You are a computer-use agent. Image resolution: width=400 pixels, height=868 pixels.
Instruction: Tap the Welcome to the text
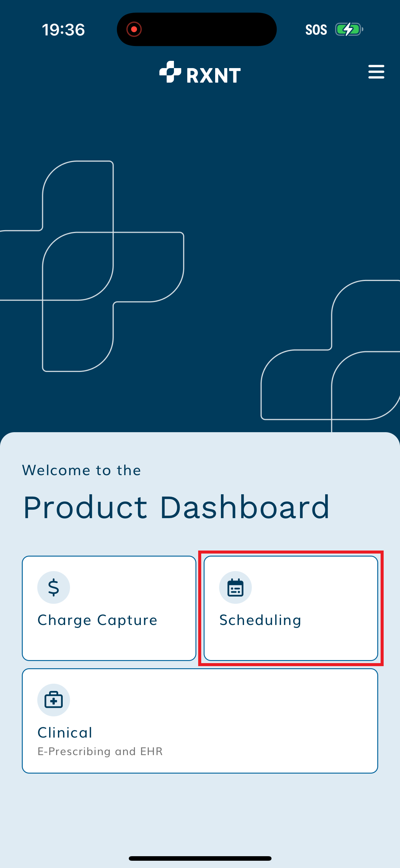82,470
